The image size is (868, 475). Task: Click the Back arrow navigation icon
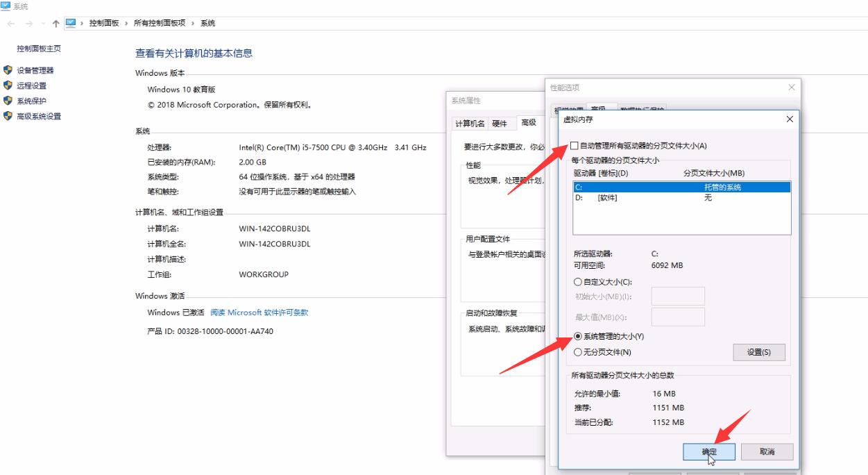click(10, 24)
